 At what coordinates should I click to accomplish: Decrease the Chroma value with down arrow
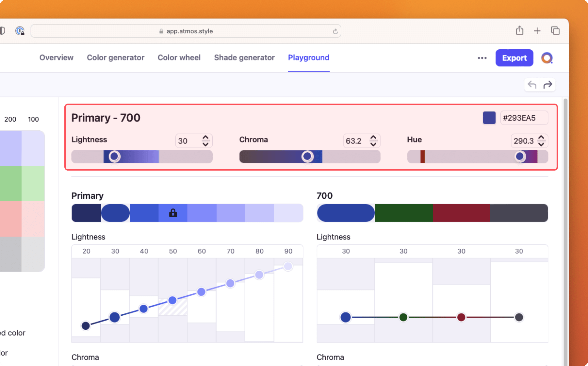pos(373,144)
